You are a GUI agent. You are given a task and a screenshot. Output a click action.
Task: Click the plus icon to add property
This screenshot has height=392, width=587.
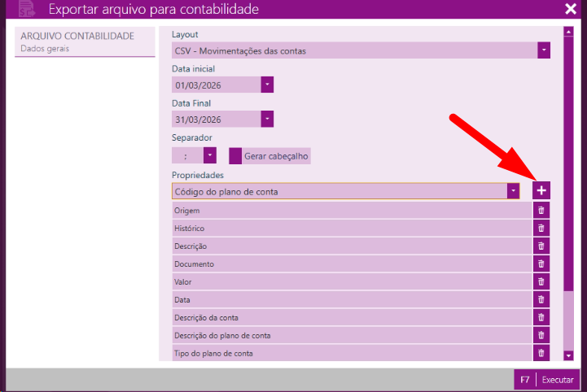click(x=541, y=189)
